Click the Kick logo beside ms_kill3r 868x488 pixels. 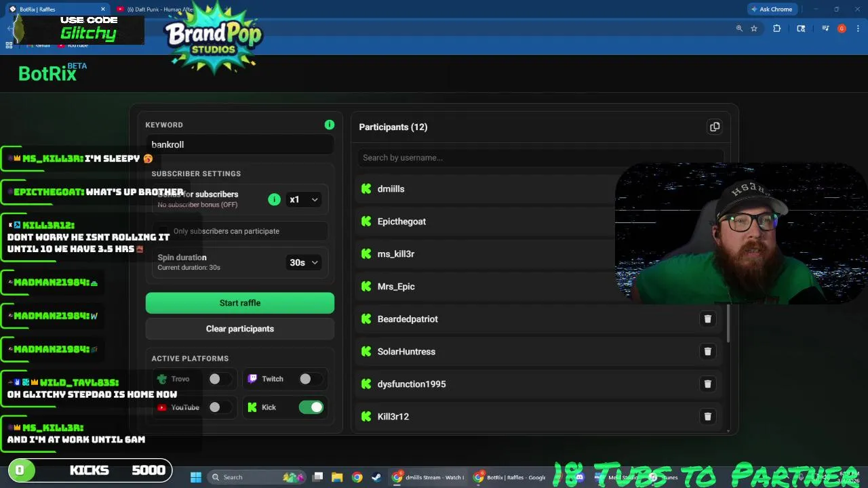tap(366, 254)
